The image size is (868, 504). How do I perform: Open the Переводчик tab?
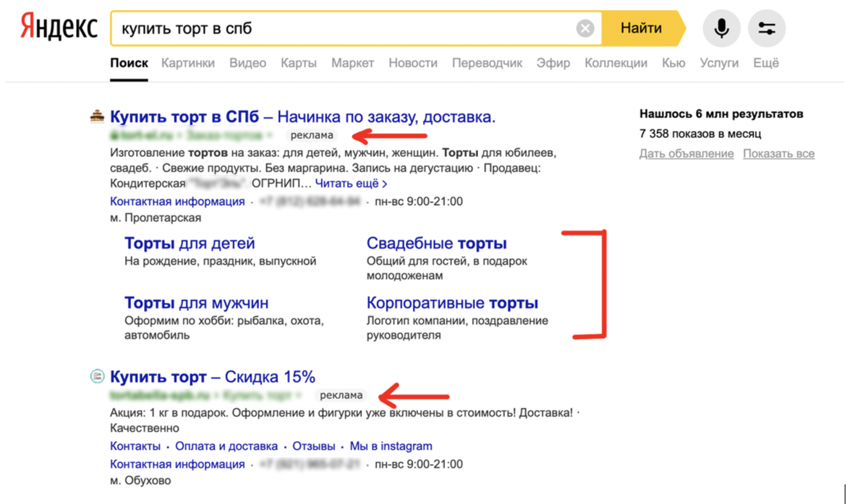pos(488,63)
